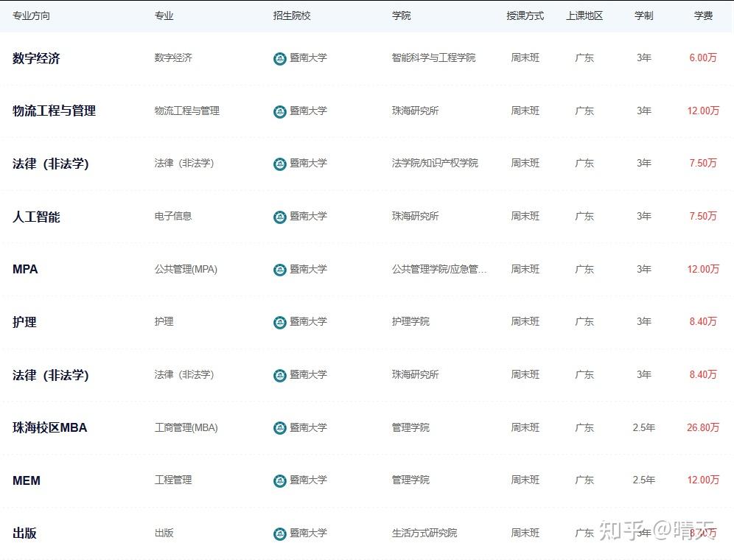Viewport: 734px width, 560px height.
Task: Open the MPA program title
Action: click(x=25, y=269)
